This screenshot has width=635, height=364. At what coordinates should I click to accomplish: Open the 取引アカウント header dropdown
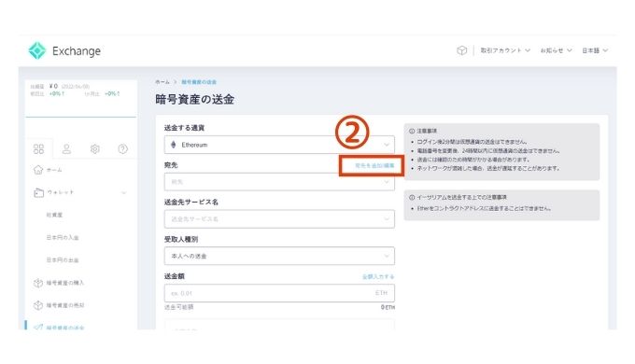[x=505, y=50]
